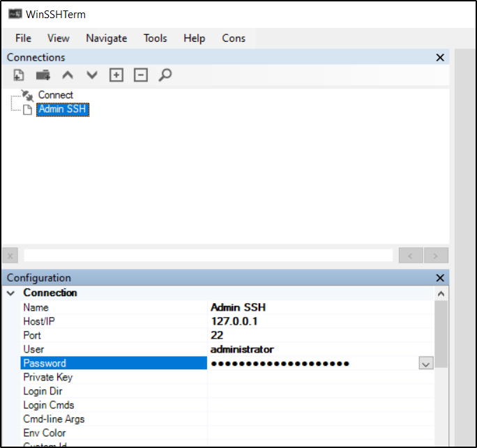Open the Tools menu

156,38
